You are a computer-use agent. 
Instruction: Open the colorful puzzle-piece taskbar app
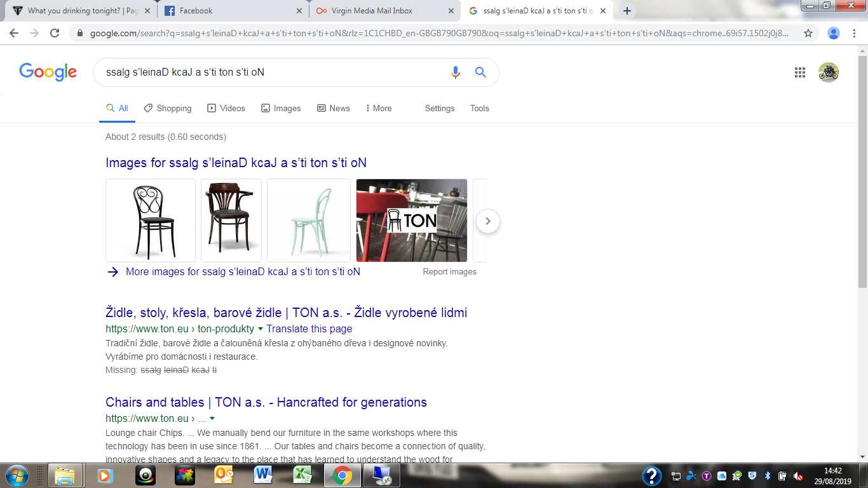click(185, 475)
